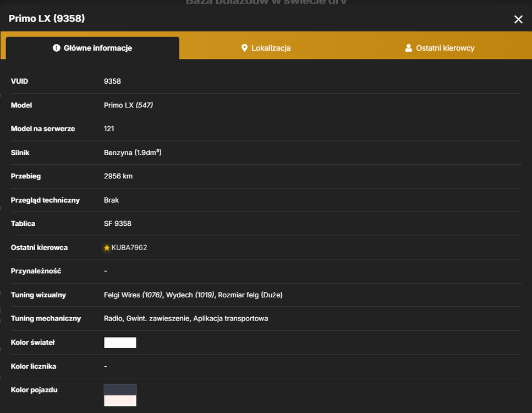The width and height of the screenshot is (532, 413).
Task: Click the person icon beside Ostatni kierowcy
Action: pyautogui.click(x=409, y=48)
